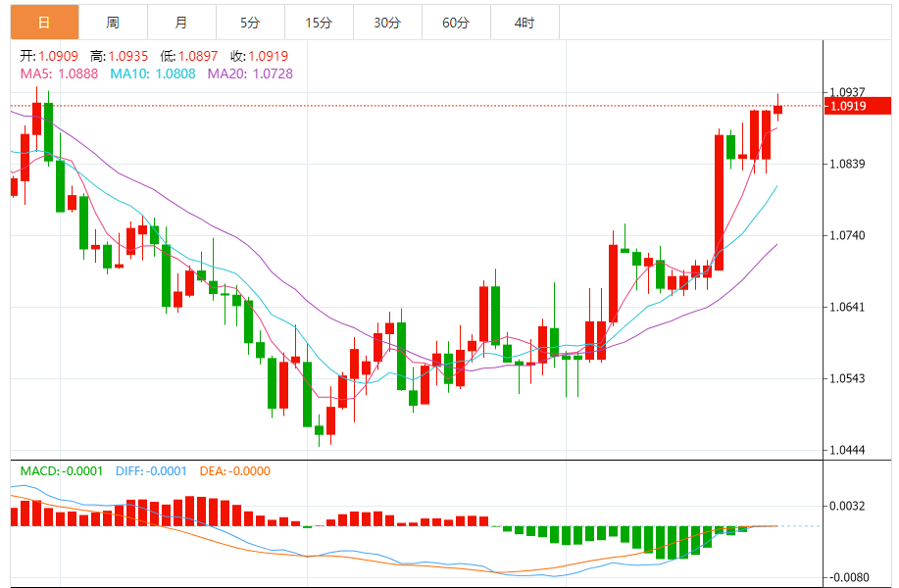The width and height of the screenshot is (899, 588).
Task: Click the MA20: 1.0728 label
Action: [250, 73]
